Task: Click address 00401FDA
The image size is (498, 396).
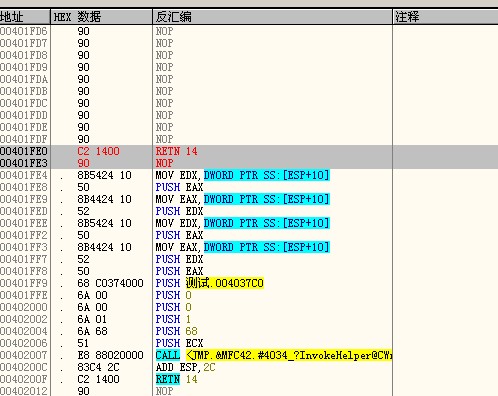Action: 24,79
